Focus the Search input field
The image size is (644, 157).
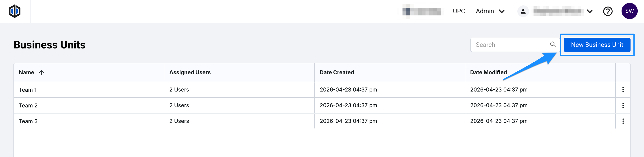508,45
